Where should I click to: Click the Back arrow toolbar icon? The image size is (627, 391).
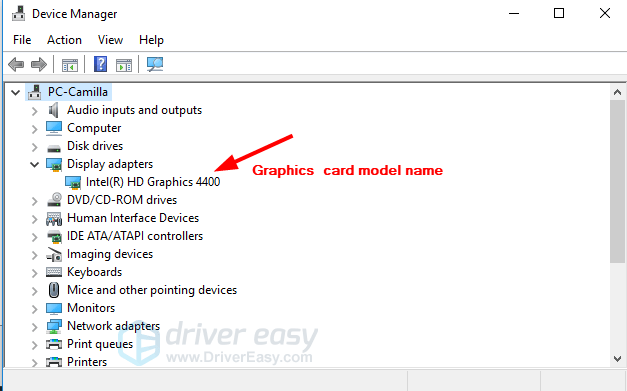click(16, 64)
